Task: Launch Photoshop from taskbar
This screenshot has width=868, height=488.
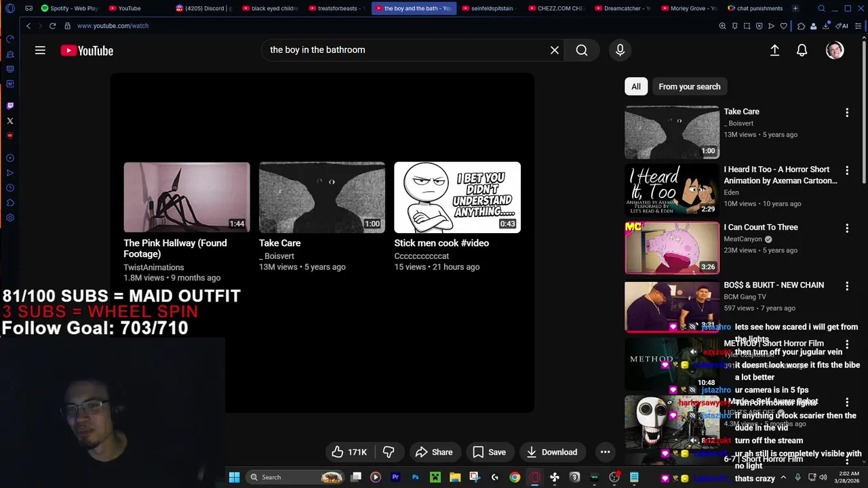Action: 415,477
